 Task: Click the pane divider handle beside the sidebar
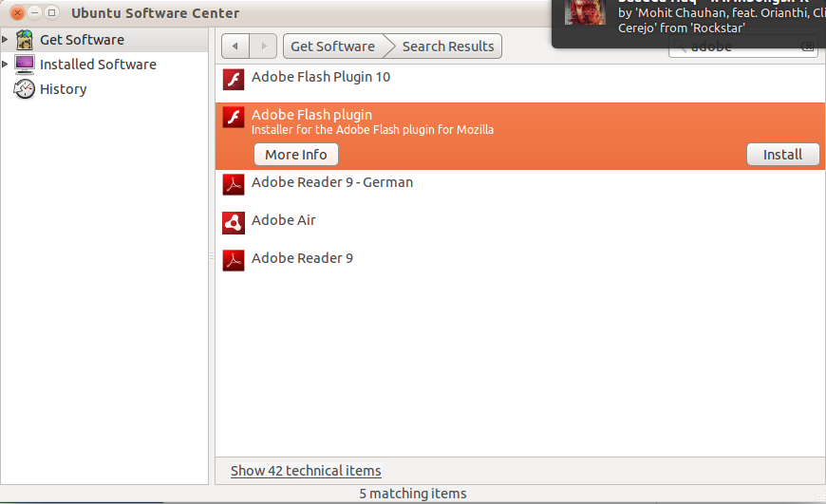click(x=212, y=256)
